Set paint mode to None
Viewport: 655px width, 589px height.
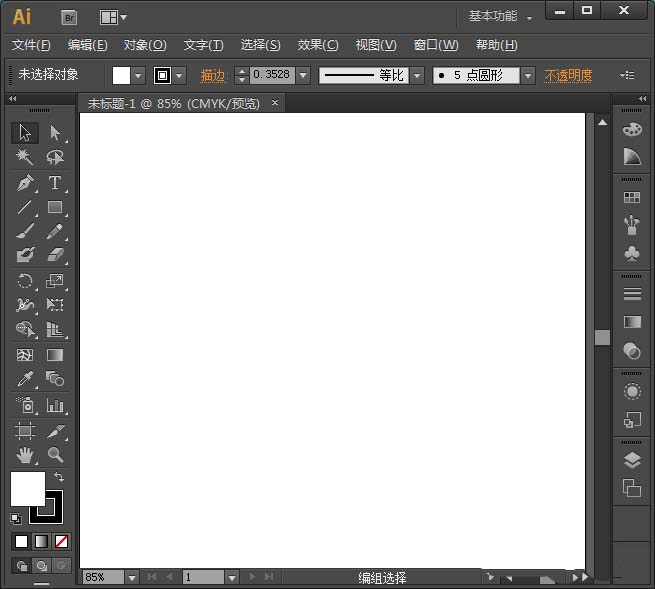61,541
